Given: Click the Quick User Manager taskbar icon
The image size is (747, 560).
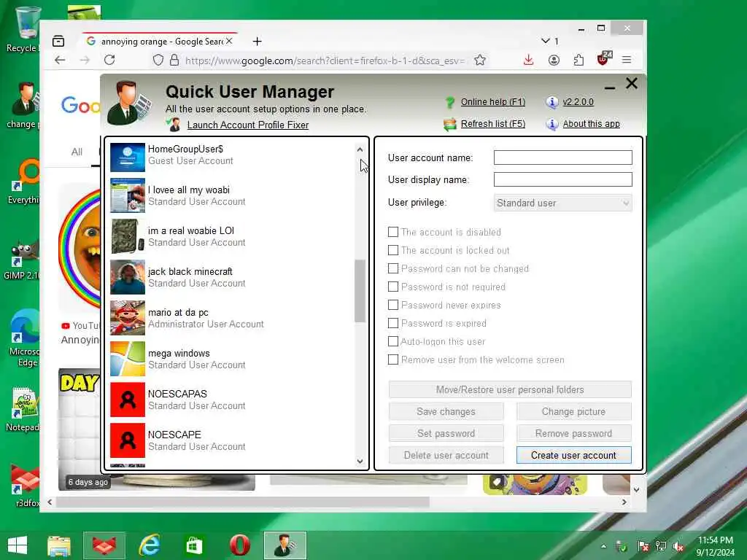Looking at the screenshot, I should 285,545.
